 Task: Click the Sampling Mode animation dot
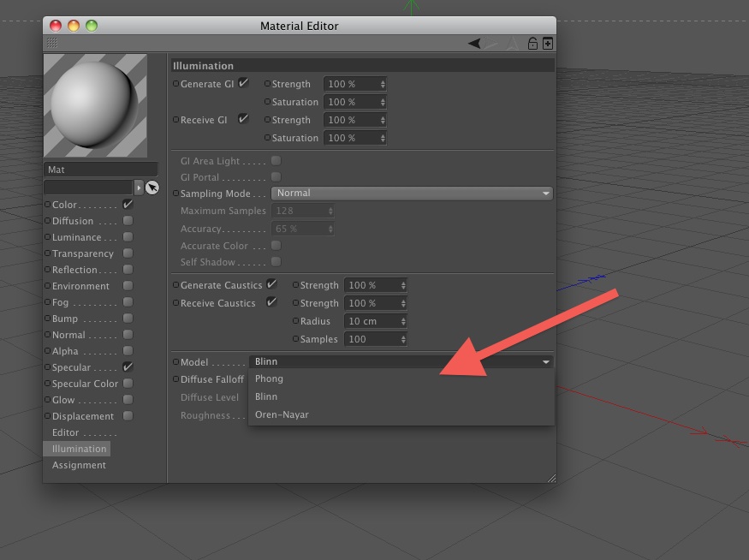tap(175, 193)
